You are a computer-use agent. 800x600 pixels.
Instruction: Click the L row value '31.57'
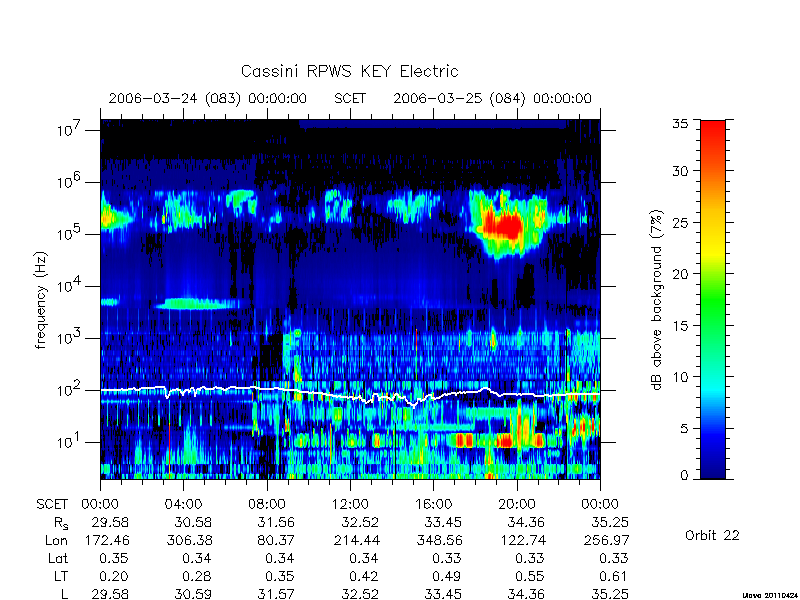[276, 594]
